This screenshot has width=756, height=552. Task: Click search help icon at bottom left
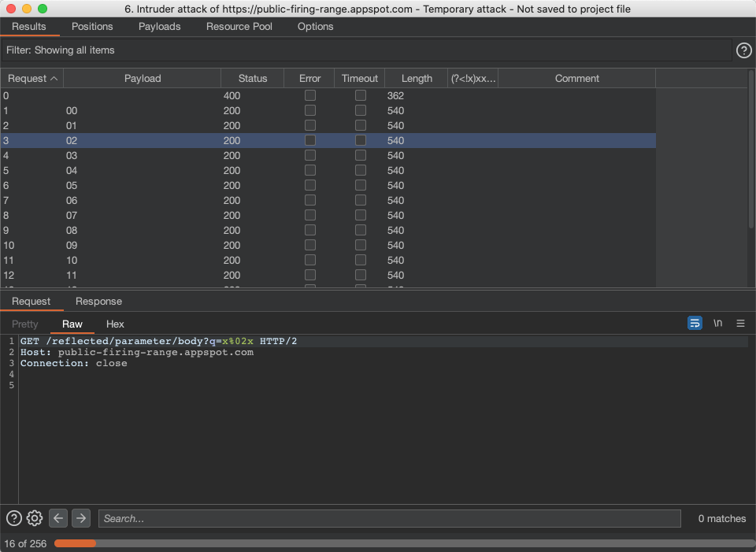pos(14,518)
